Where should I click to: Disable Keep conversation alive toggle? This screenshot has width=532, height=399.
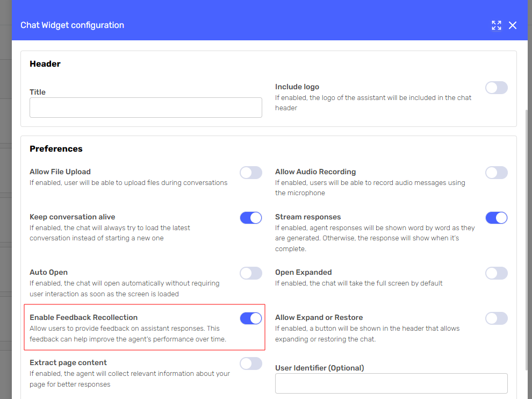click(x=250, y=218)
